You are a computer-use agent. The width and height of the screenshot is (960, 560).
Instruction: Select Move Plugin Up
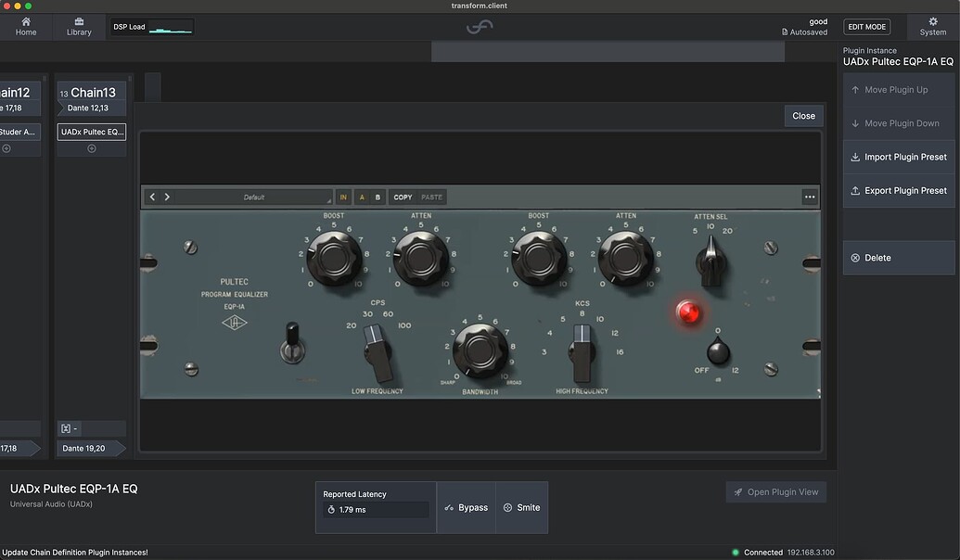click(898, 90)
